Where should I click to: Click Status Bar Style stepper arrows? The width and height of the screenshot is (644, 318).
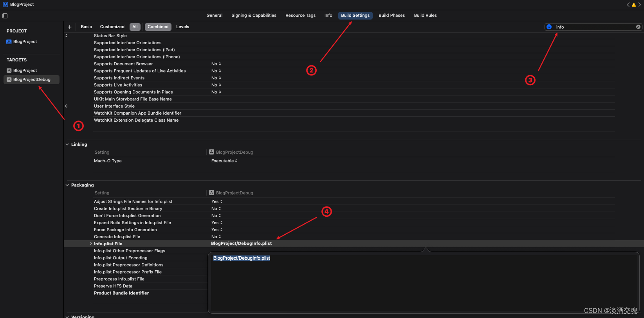click(x=66, y=36)
